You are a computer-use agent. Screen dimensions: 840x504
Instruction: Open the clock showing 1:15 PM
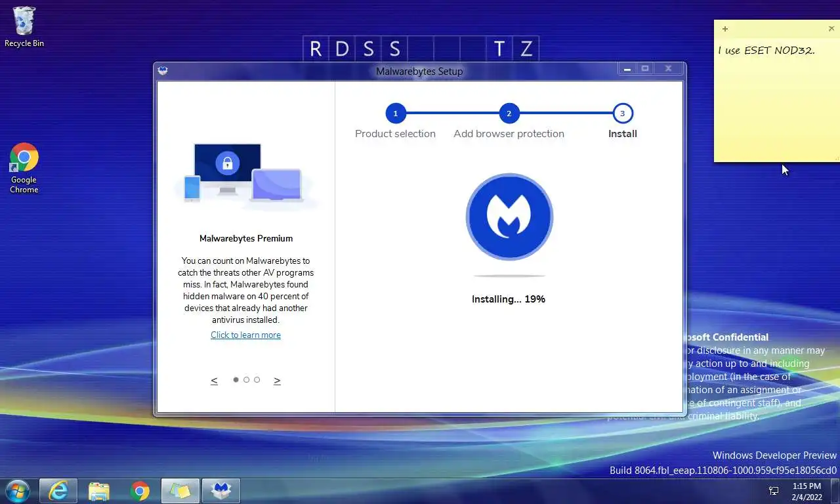(x=807, y=492)
